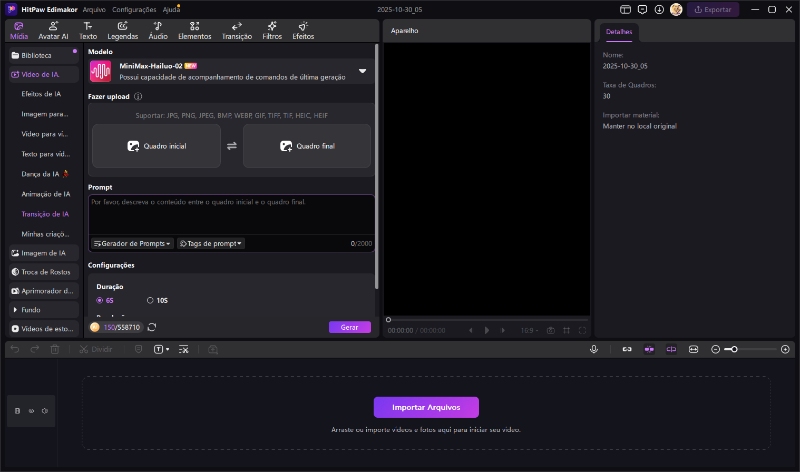This screenshot has width=800, height=472.
Task: Open the Filtros tab
Action: pos(272,31)
